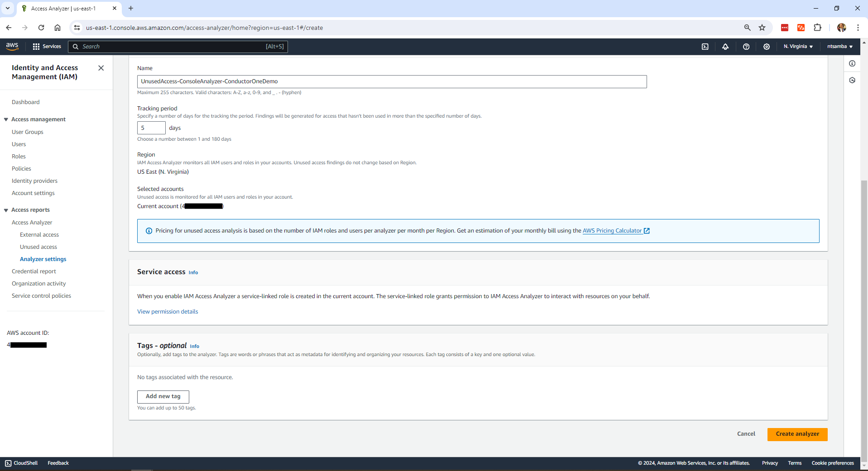Open AWS console settings gear
Screen dimensions: 868x471
click(767, 47)
